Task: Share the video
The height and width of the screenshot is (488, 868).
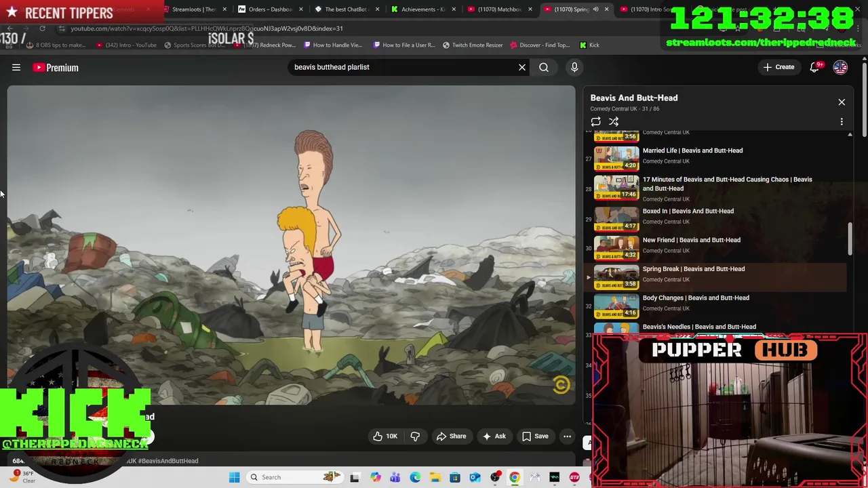Action: pyautogui.click(x=451, y=436)
